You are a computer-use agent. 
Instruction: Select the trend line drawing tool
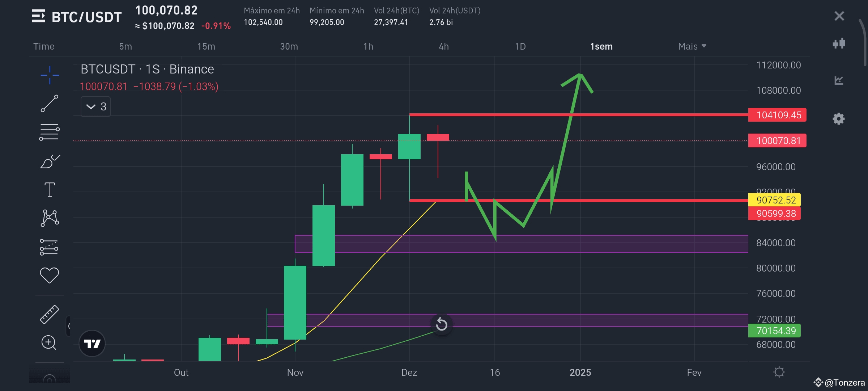pos(50,104)
